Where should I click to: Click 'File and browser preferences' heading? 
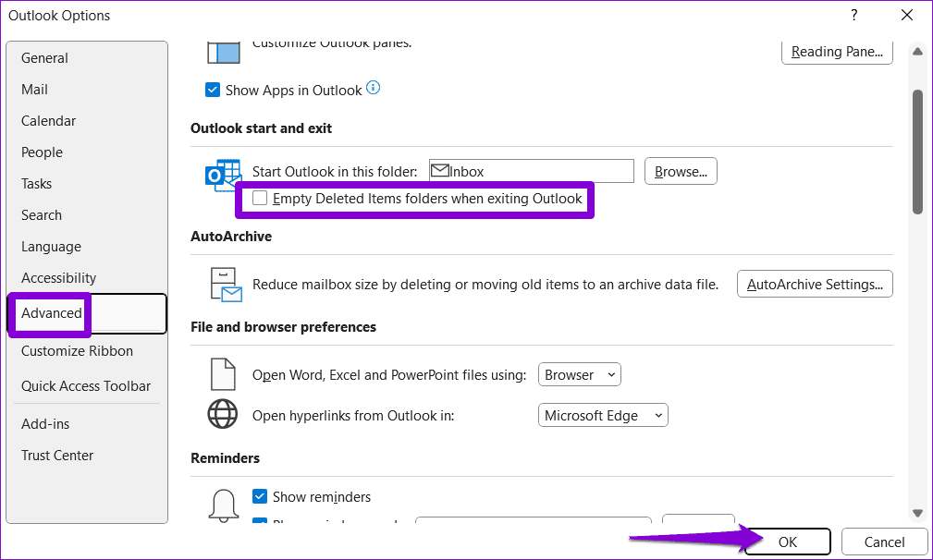pos(283,327)
